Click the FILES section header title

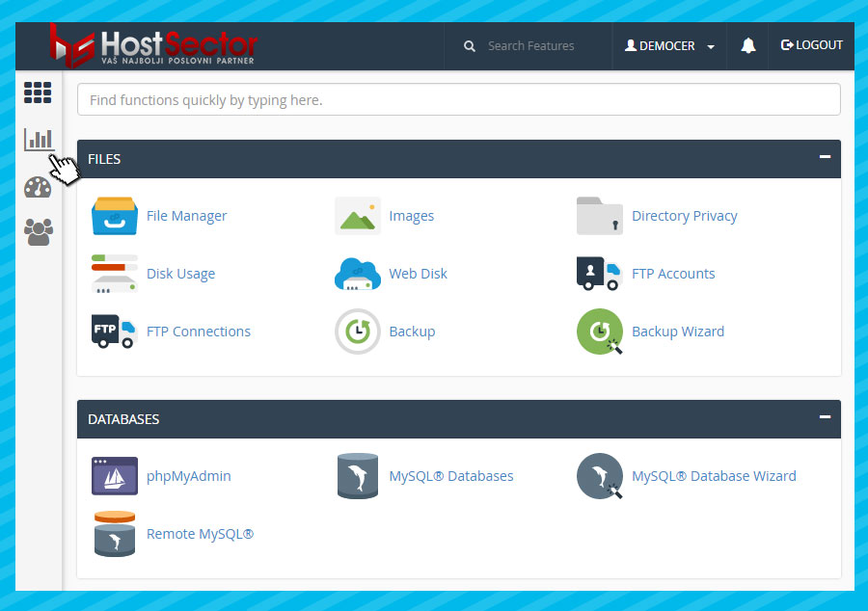[x=104, y=159]
